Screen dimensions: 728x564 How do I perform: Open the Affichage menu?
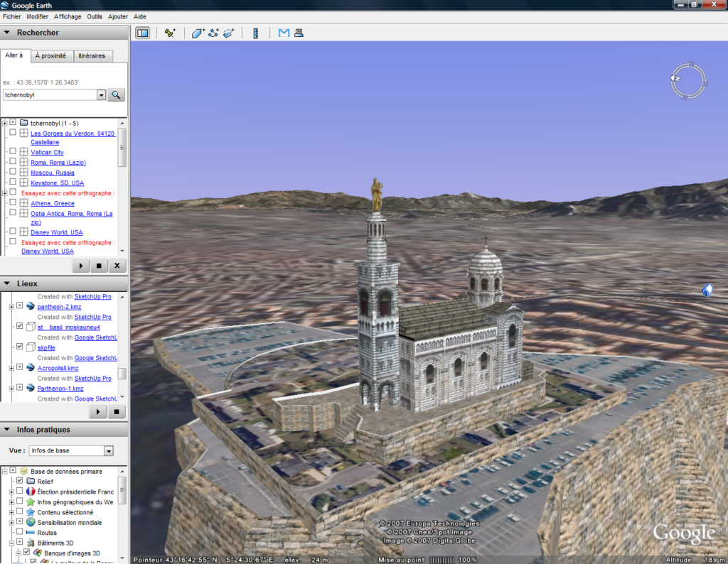(68, 16)
